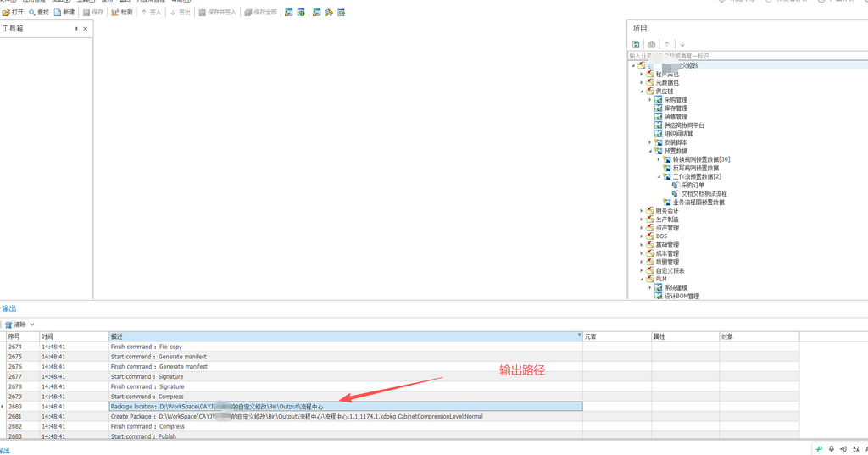This screenshot has width=868, height=455.
Task: Click the 签入 (Check in) toolbar button
Action: click(x=151, y=12)
